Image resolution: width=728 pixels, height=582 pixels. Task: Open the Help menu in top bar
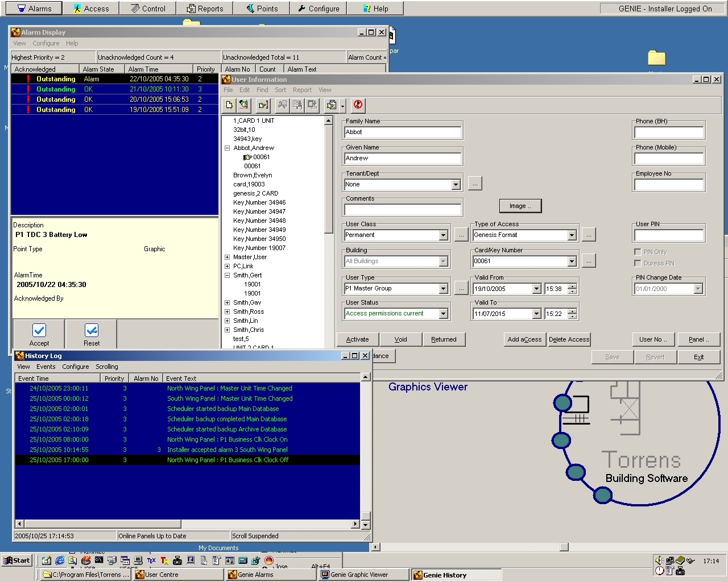pyautogui.click(x=375, y=9)
